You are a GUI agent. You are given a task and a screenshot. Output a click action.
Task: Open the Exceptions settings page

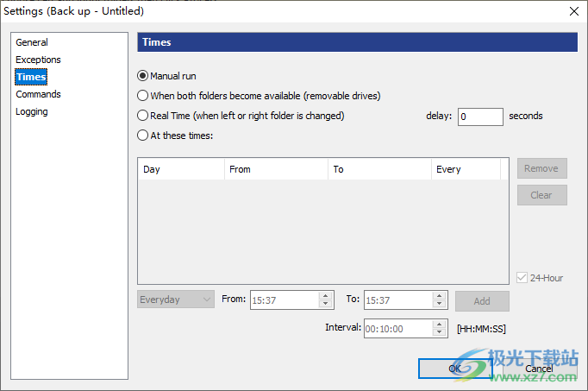[x=38, y=60]
